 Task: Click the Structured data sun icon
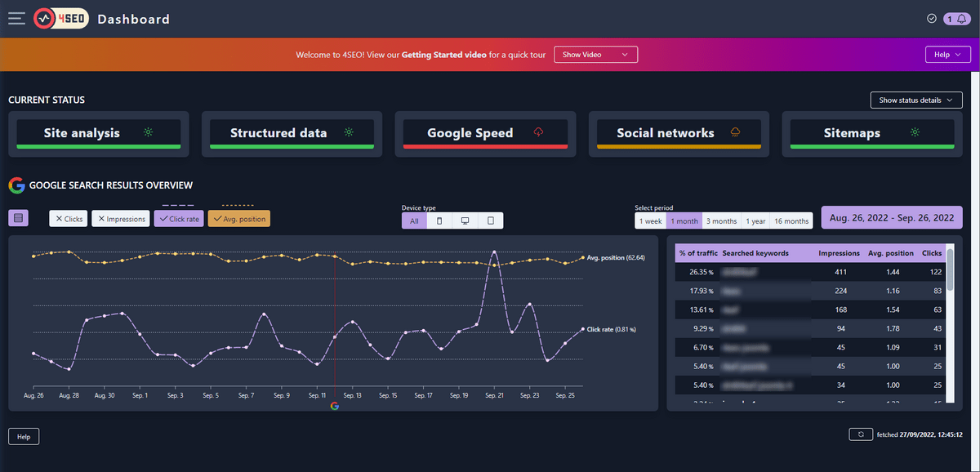(x=349, y=132)
